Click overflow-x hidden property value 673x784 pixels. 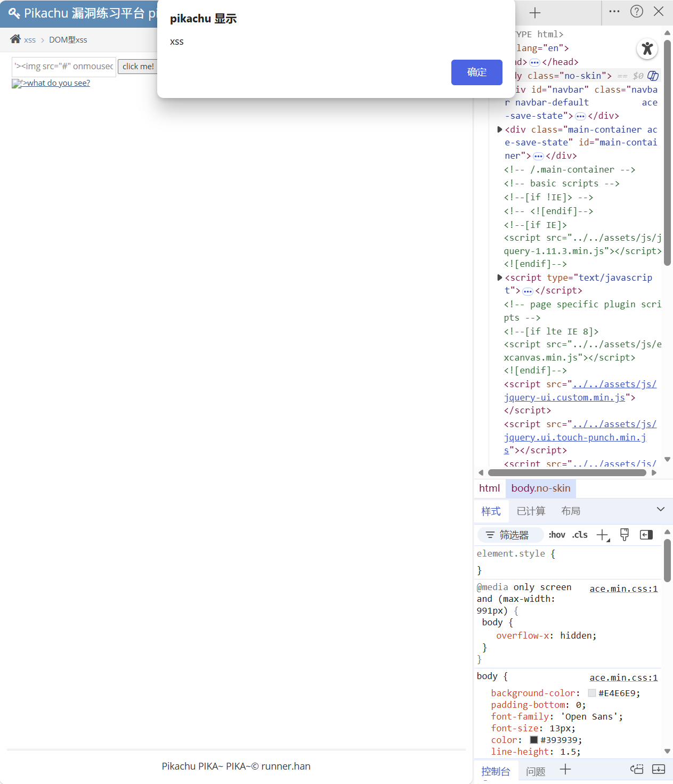click(575, 636)
